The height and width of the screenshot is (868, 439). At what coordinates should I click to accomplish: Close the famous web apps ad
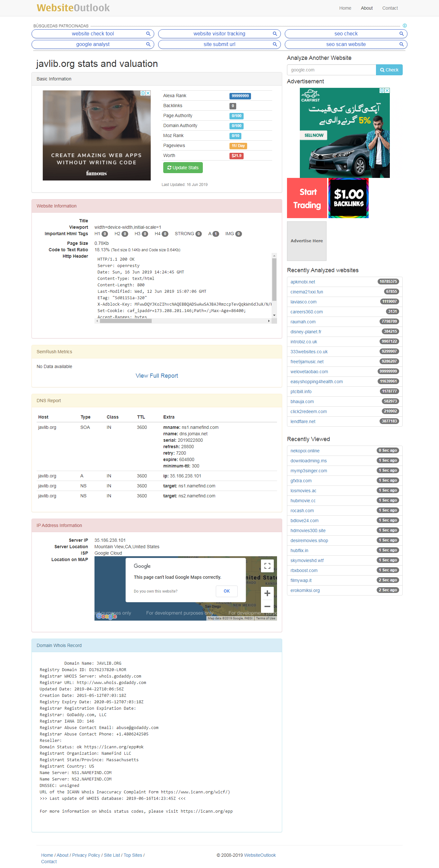148,93
